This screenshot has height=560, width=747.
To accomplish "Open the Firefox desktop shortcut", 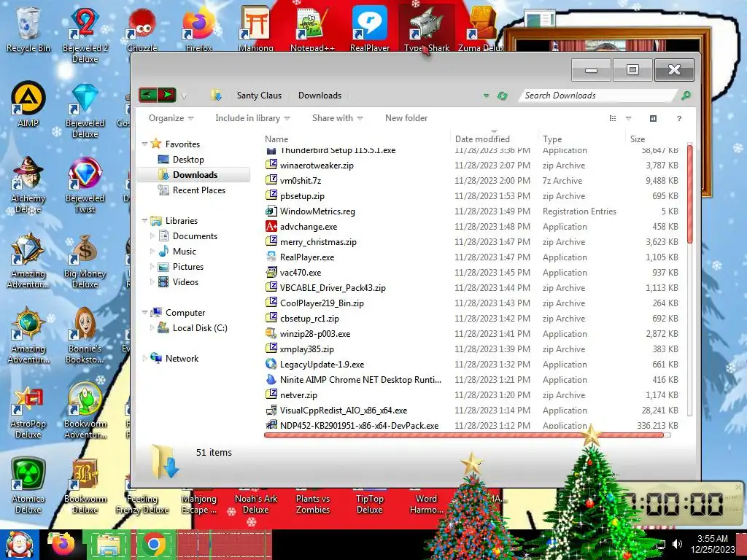I will (198, 28).
